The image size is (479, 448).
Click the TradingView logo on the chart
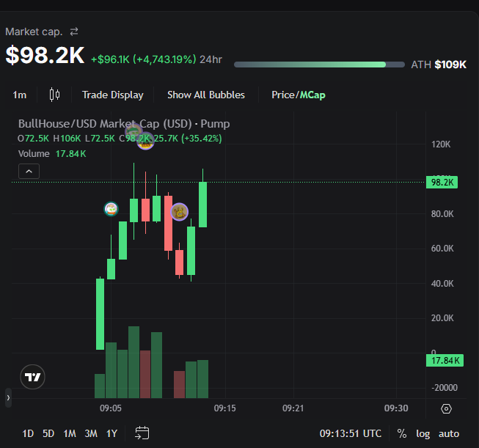tap(33, 377)
